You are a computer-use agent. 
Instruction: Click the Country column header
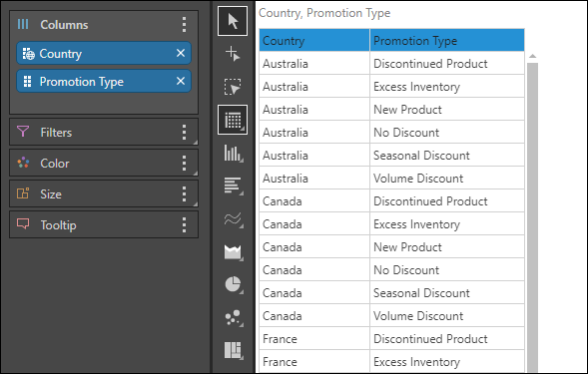(x=314, y=40)
